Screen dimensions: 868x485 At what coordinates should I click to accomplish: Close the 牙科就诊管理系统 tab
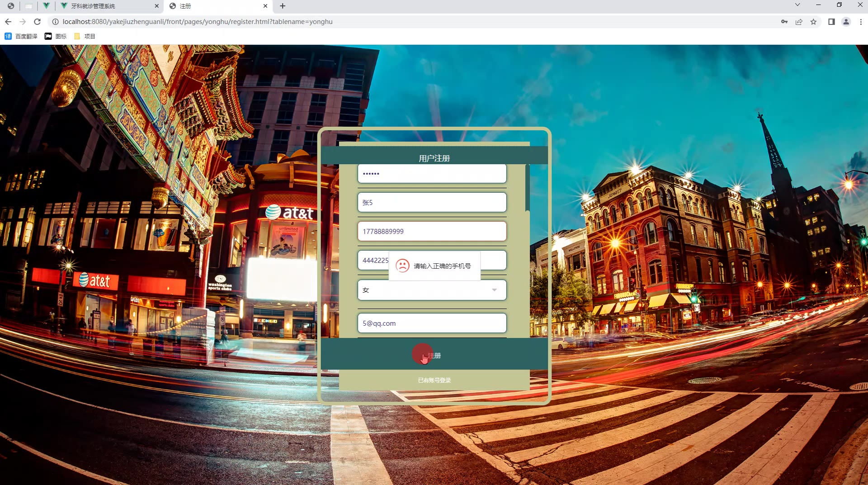coord(157,6)
